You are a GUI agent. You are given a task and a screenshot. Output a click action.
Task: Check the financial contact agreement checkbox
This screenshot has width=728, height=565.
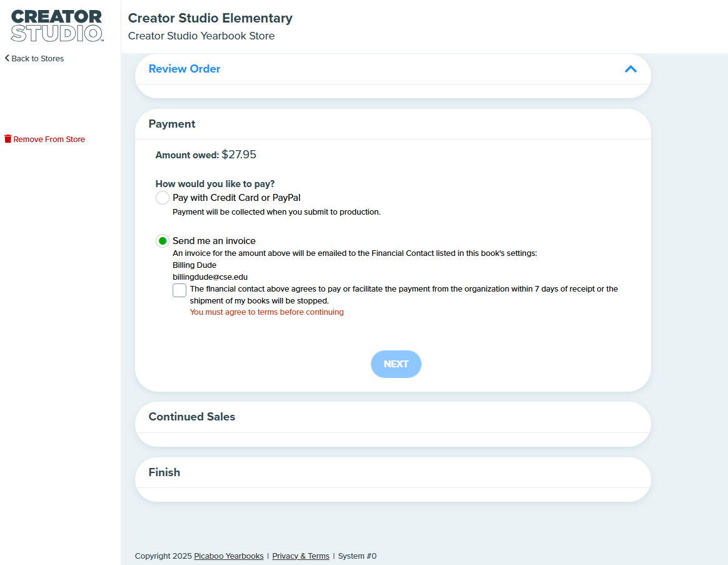coord(179,290)
